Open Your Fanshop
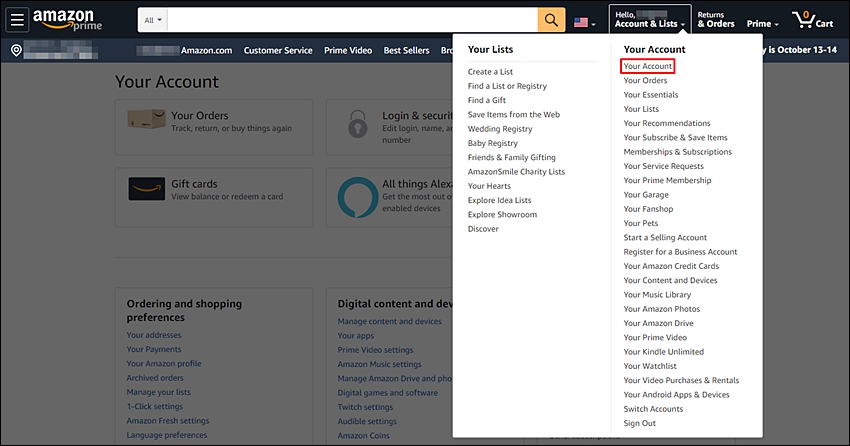This screenshot has height=446, width=850. coord(648,209)
